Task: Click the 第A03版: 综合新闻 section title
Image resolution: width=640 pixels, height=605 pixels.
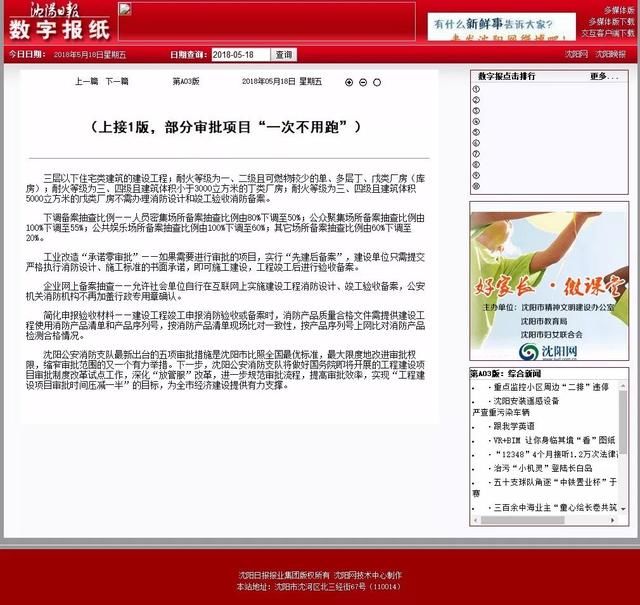Action: coord(505,374)
